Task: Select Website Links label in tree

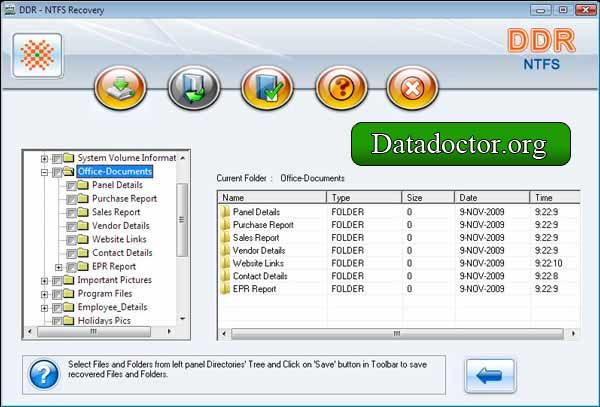Action: pyautogui.click(x=119, y=239)
